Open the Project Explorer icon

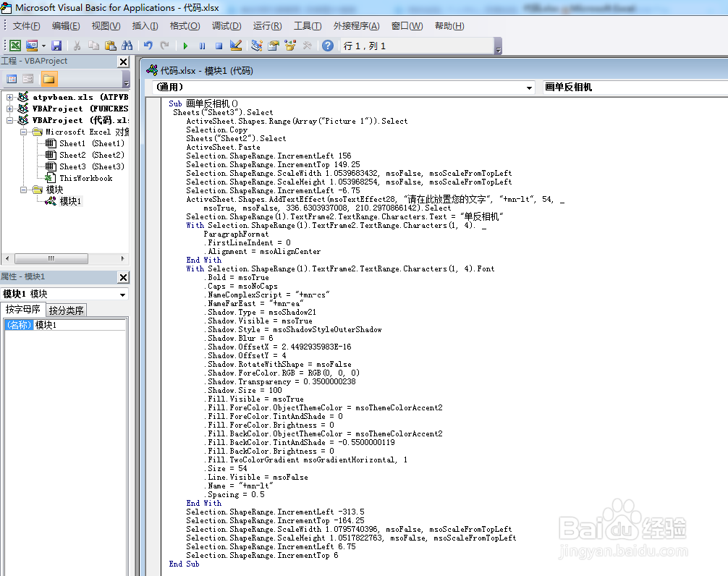[257, 46]
